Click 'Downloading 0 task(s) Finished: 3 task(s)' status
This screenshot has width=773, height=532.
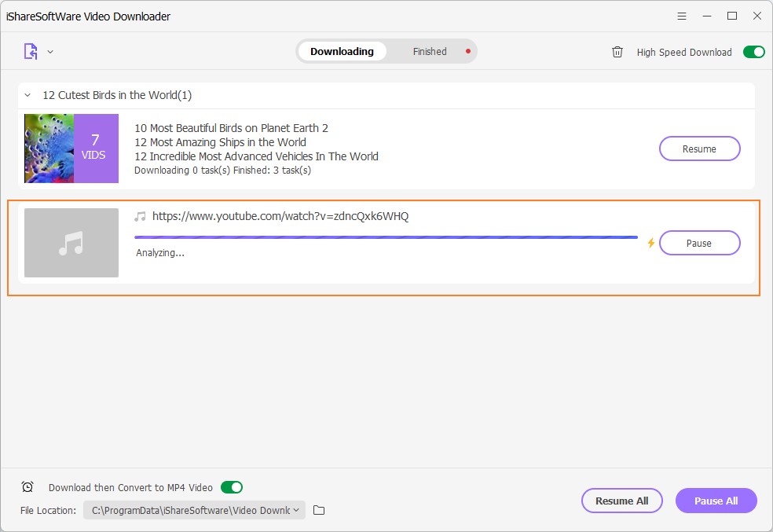click(x=223, y=171)
